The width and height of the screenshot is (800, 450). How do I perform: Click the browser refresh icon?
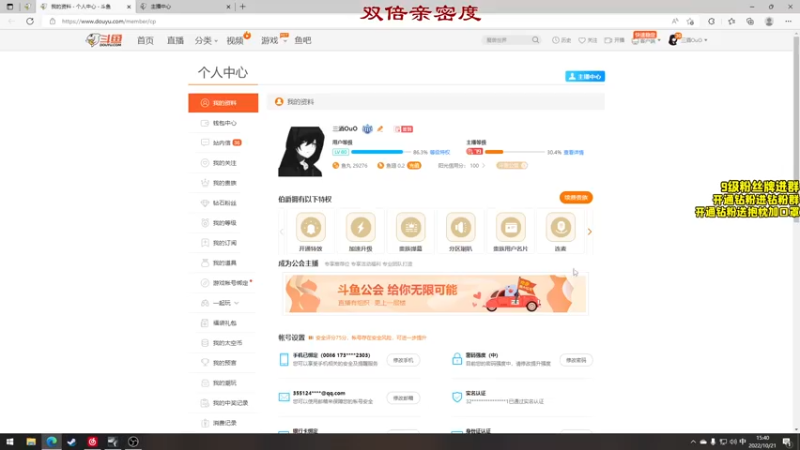(x=30, y=21)
